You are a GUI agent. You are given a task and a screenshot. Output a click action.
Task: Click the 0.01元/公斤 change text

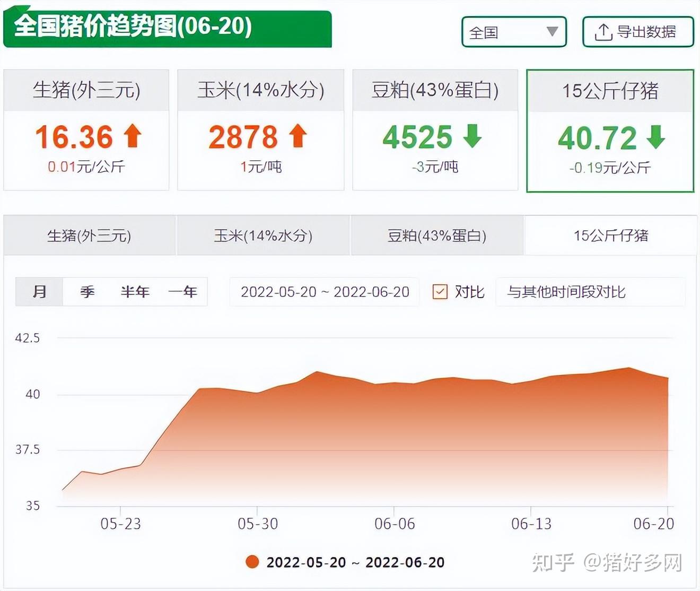86,167
